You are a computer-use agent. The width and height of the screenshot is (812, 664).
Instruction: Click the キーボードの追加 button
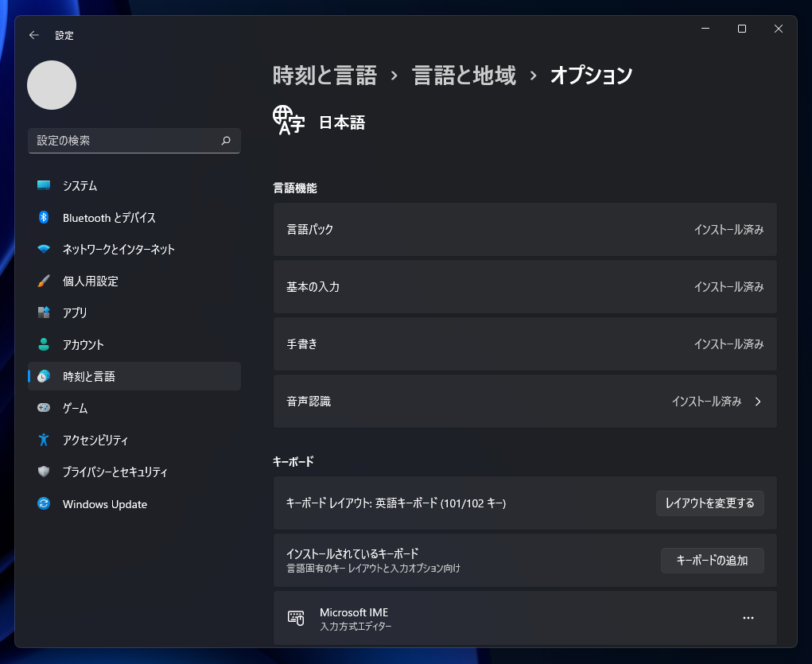click(712, 561)
